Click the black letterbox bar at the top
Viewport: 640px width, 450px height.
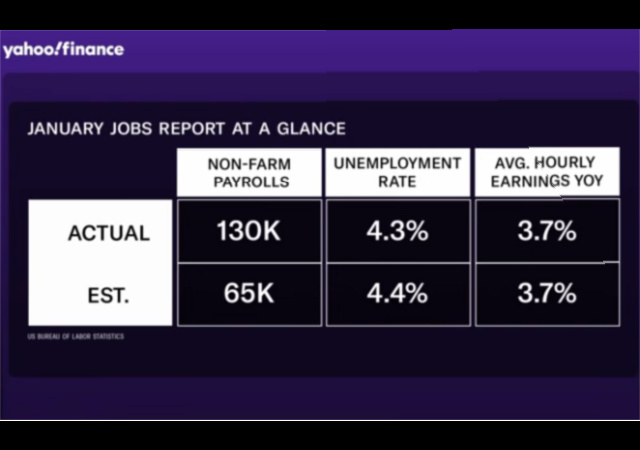tap(320, 12)
